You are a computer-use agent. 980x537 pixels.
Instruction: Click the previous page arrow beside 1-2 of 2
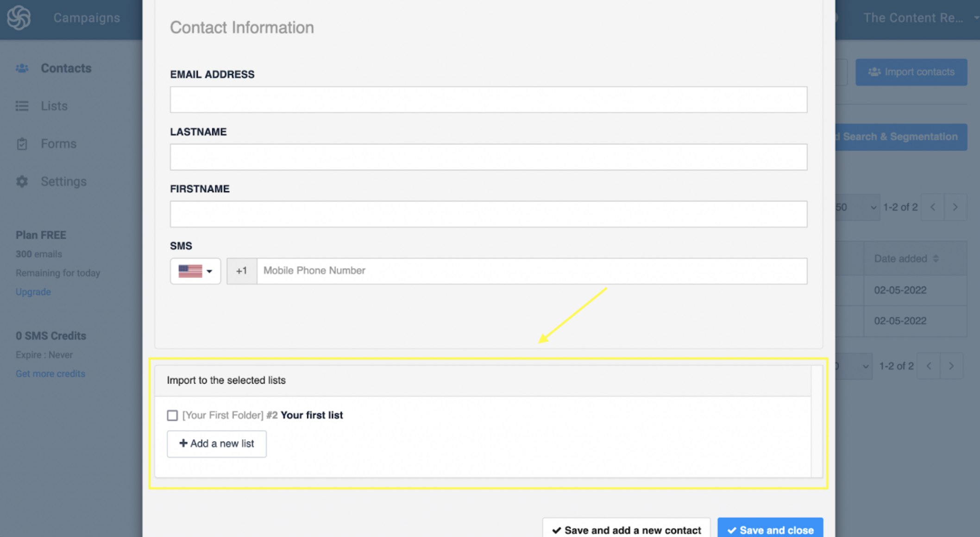coord(933,207)
